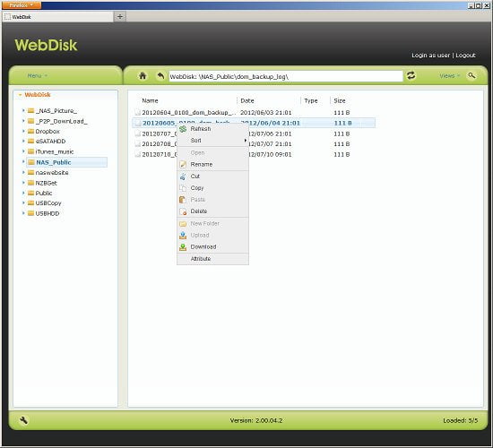493x448 pixels.
Task: Click the Loaded: 5/5 status text
Action: coord(461,420)
